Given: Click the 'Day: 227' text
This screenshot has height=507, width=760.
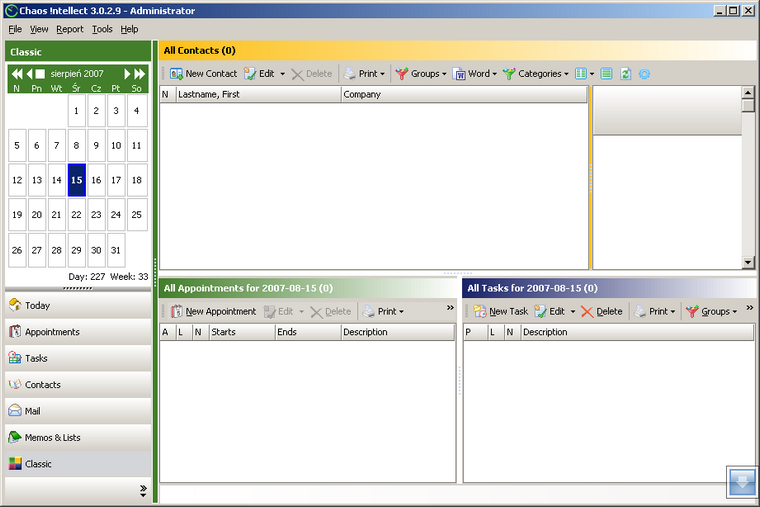Looking at the screenshot, I should pyautogui.click(x=87, y=277).
